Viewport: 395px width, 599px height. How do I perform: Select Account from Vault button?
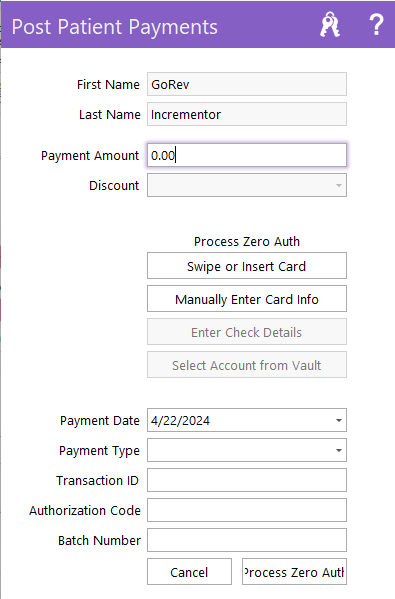coord(247,365)
